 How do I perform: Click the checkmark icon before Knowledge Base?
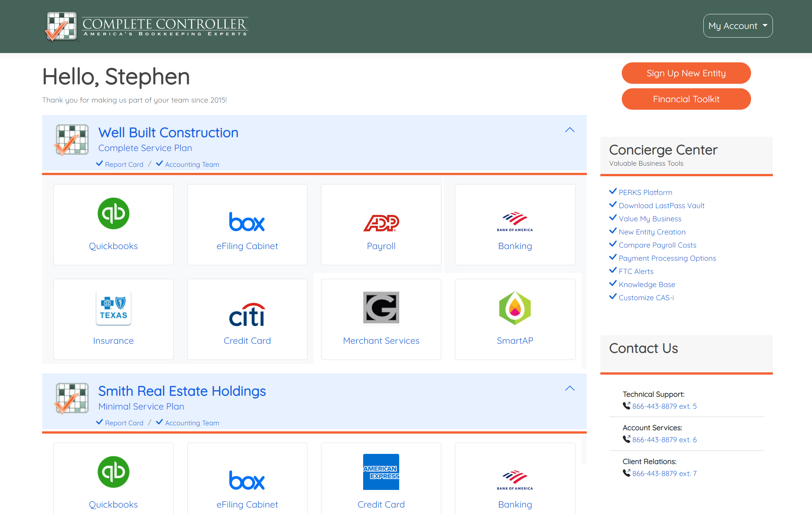pos(613,284)
